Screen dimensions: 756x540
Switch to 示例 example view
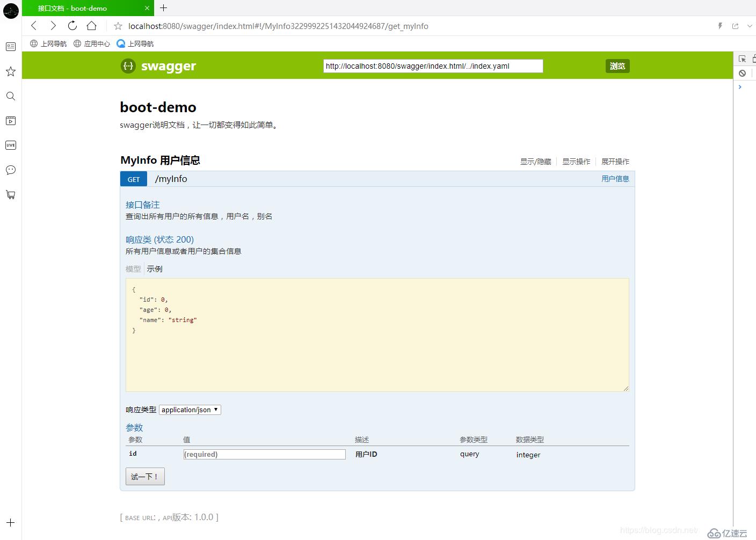click(x=155, y=269)
